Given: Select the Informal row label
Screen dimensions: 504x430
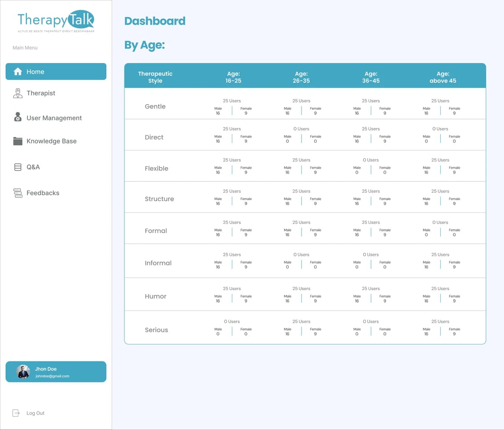Looking at the screenshot, I should tap(158, 263).
